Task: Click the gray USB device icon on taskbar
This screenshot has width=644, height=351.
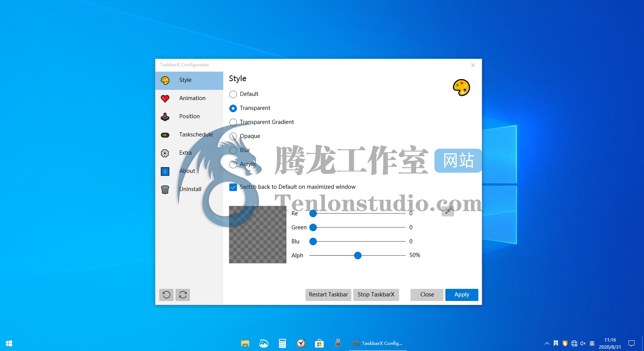Action: (338, 343)
